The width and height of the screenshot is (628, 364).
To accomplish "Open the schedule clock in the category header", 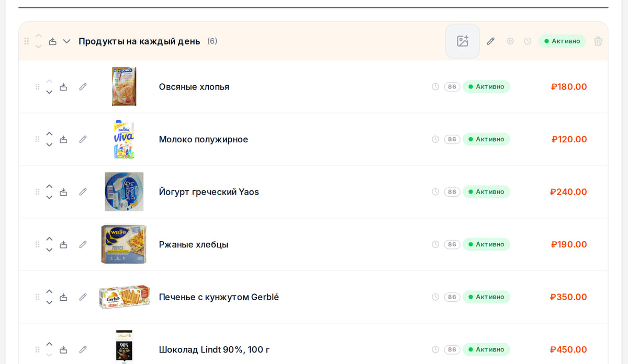I will coord(528,41).
